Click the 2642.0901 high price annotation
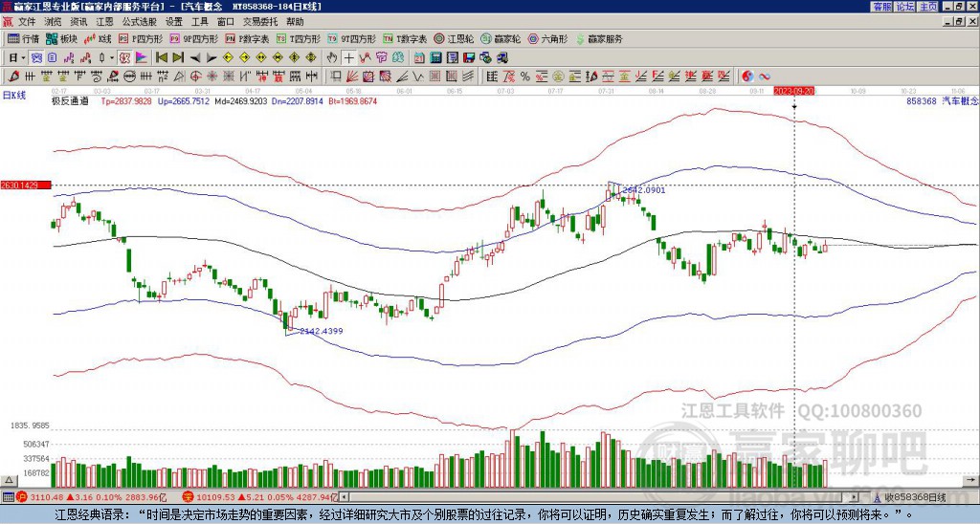Viewport: 980px width, 524px height. (644, 190)
